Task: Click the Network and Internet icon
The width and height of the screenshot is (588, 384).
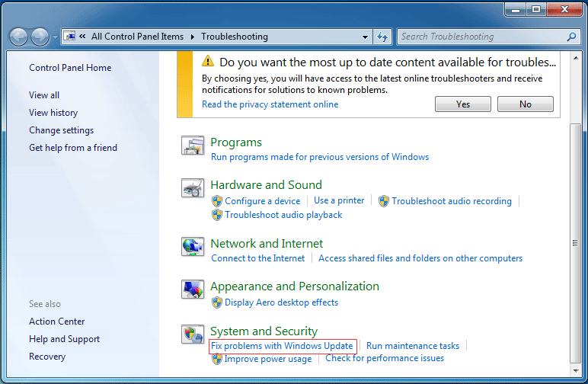Action: pyautogui.click(x=193, y=247)
